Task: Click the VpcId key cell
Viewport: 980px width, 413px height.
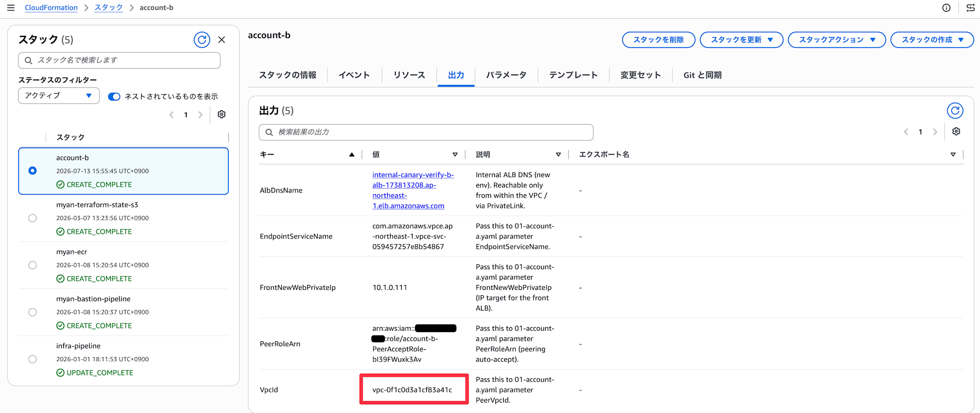Action: [269, 390]
